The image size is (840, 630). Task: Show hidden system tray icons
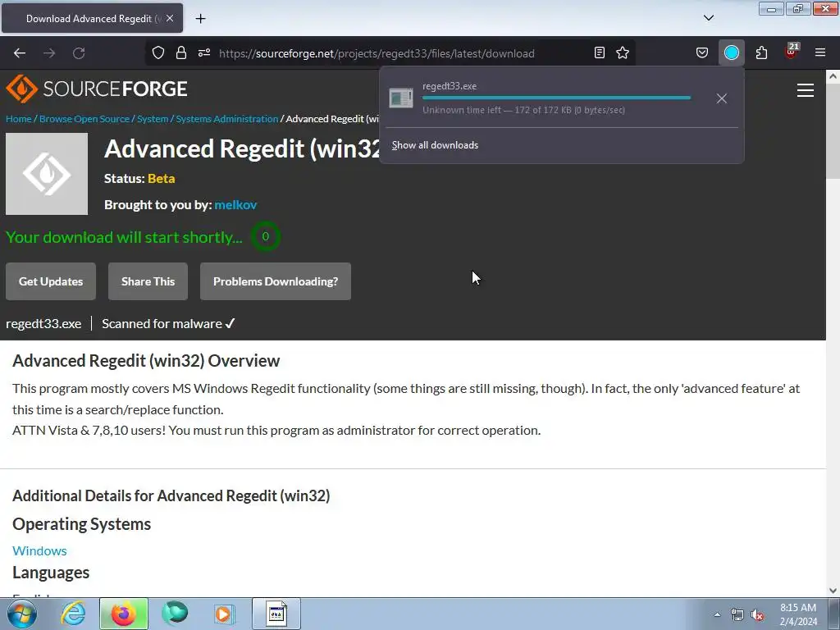717,614
